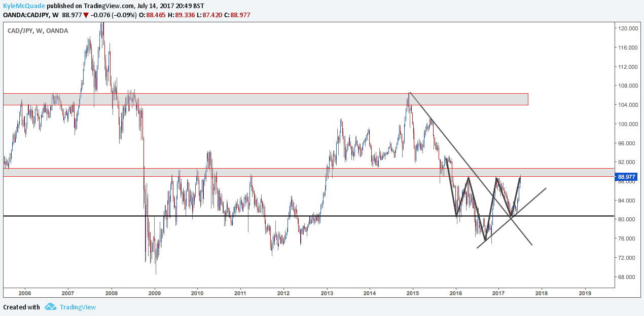Select the CAD/JPY, W, OANDA chart title
Viewport: 644px width, 316px height.
[38, 31]
